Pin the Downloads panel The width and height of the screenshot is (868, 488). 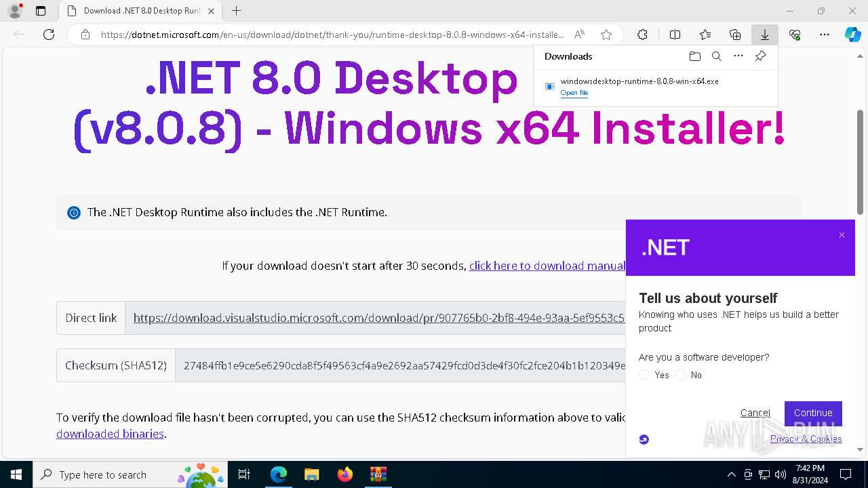(760, 56)
